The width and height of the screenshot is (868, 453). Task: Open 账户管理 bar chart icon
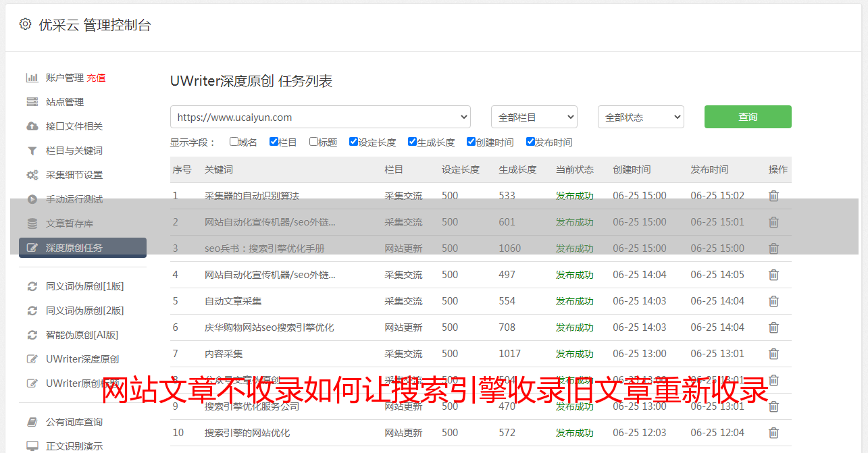pos(32,78)
